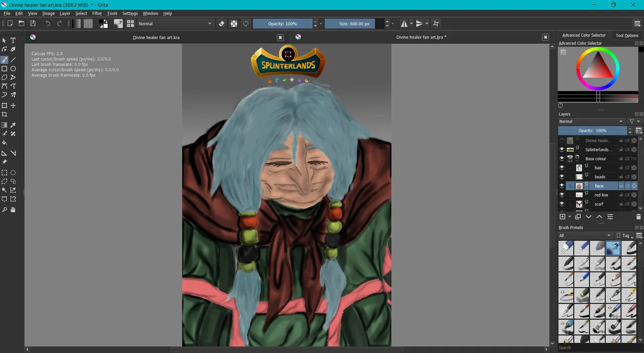Duplicate the current layer
Screen dimensions: 644x353
click(578, 217)
